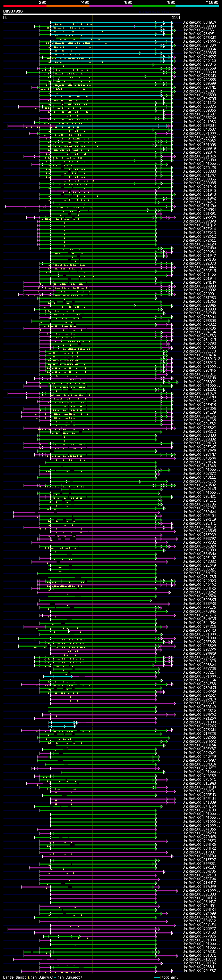Select row label UniRef100_Q9C669
This screenshot has height=980, width=222.
pyautogui.click(x=199, y=68)
